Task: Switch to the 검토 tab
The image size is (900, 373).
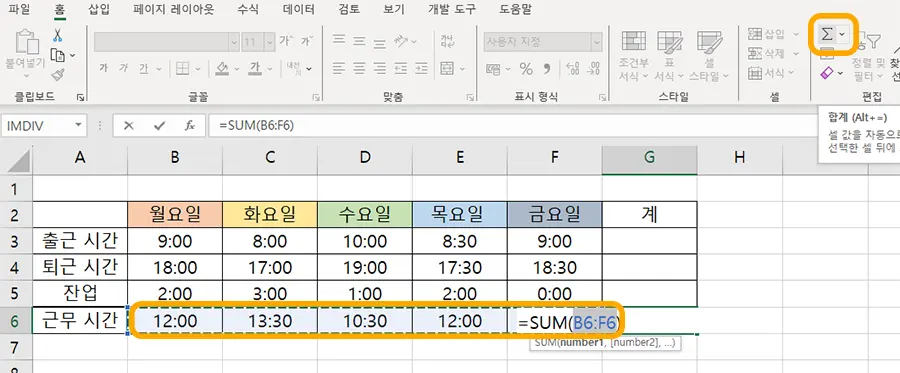Action: point(349,9)
